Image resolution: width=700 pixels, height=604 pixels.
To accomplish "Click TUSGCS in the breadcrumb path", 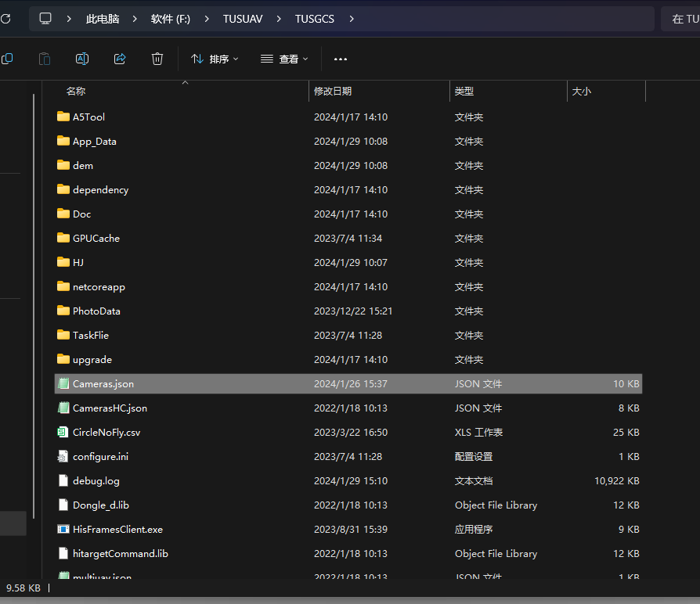I will pos(314,19).
